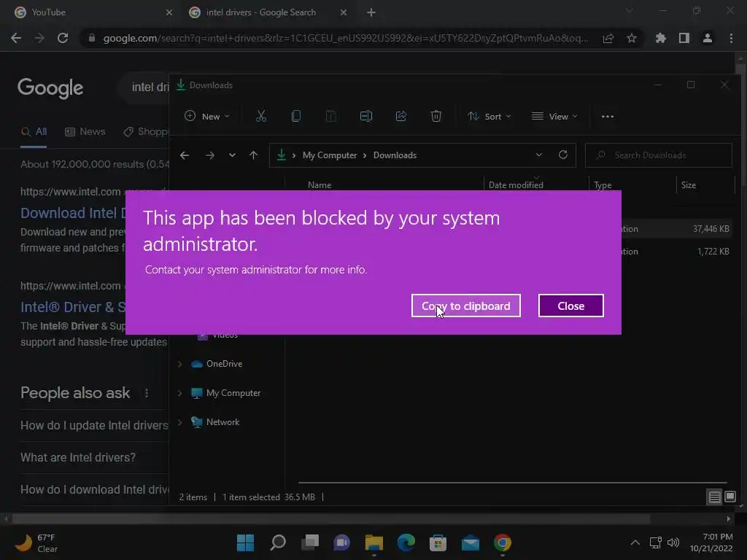
Task: Open the Chrome profile icon
Action: pyautogui.click(x=708, y=38)
